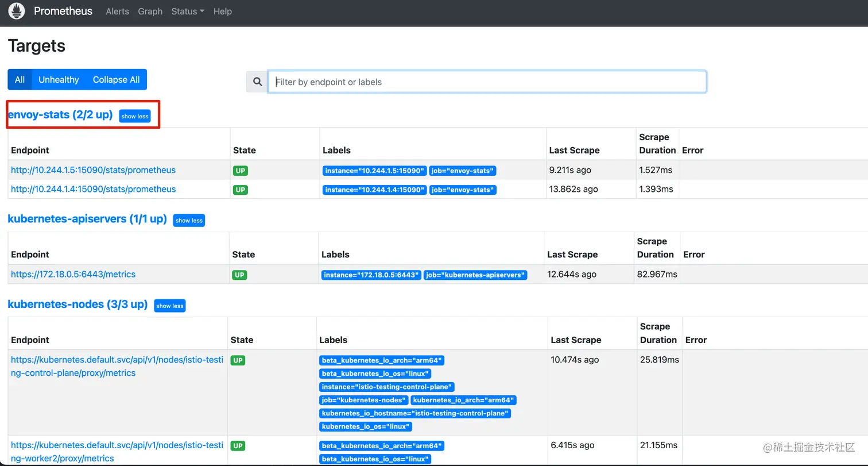The height and width of the screenshot is (466, 868).
Task: Click the 82.967ms scrape duration value
Action: (x=657, y=274)
